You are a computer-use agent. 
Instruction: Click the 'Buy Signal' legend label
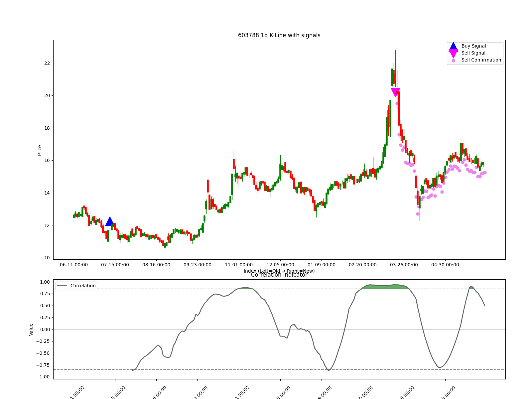[473, 46]
